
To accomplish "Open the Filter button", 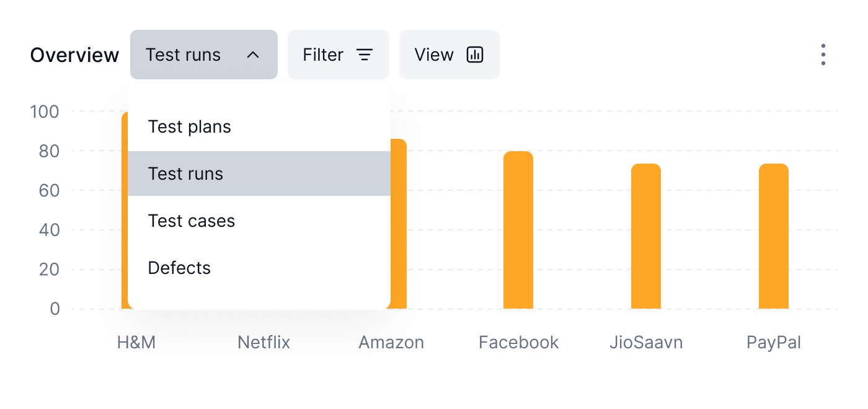I will (x=339, y=55).
